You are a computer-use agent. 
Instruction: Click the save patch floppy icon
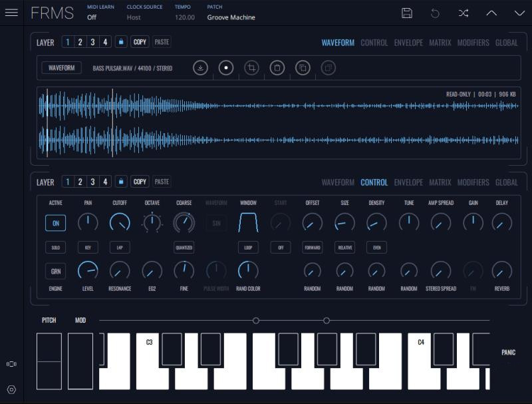(407, 13)
